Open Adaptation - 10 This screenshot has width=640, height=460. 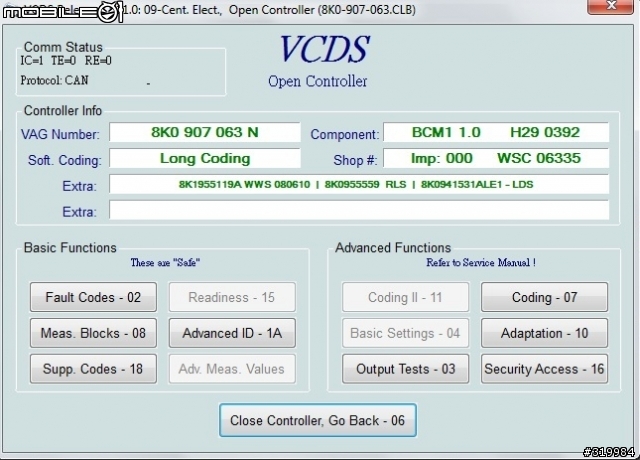pyautogui.click(x=544, y=333)
